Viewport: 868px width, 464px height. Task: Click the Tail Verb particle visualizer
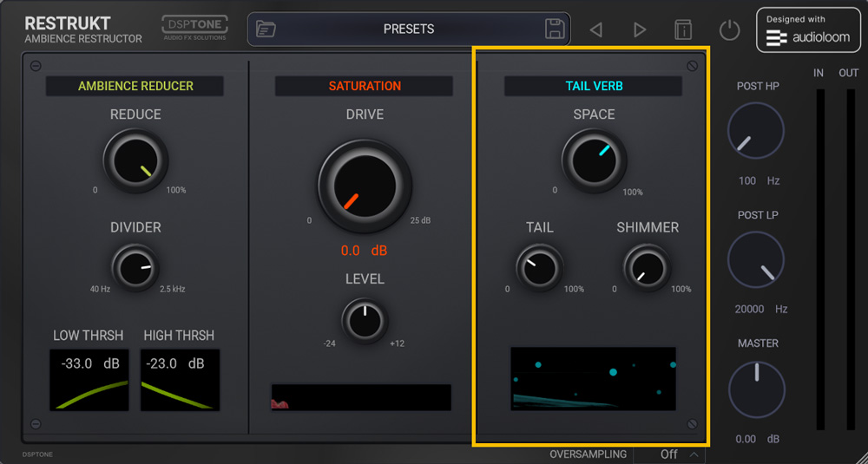point(593,379)
